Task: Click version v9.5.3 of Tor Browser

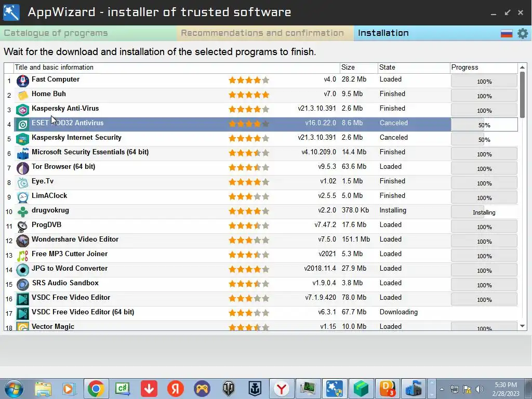Action: pyautogui.click(x=327, y=167)
